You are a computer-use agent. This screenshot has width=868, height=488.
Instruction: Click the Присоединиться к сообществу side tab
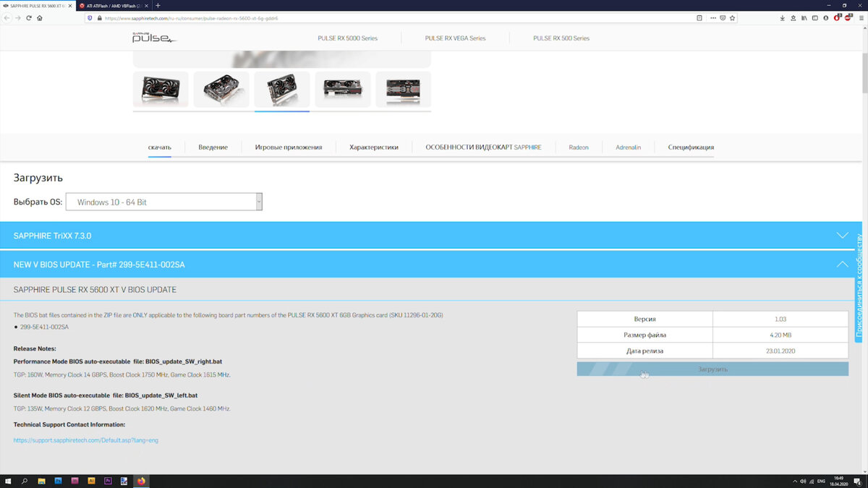859,287
